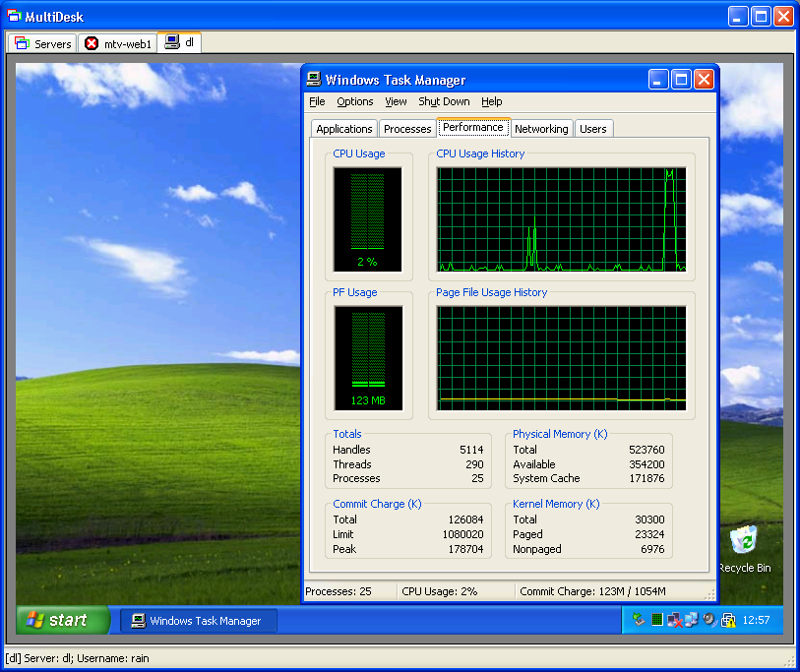This screenshot has width=800, height=672.
Task: Click the CPU Usage History graph
Action: [x=561, y=218]
